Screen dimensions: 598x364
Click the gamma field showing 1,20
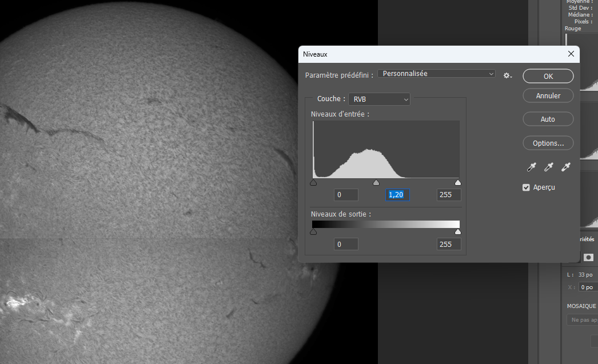pos(397,195)
